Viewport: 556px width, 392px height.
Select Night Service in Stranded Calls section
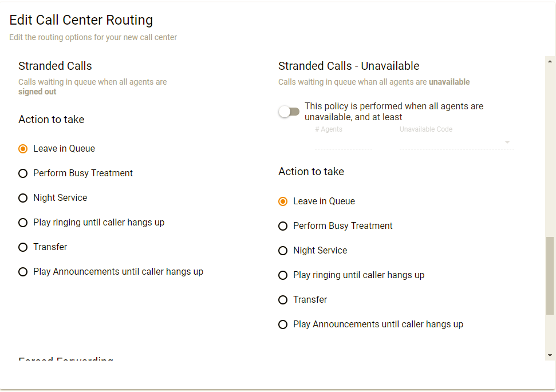(23, 198)
